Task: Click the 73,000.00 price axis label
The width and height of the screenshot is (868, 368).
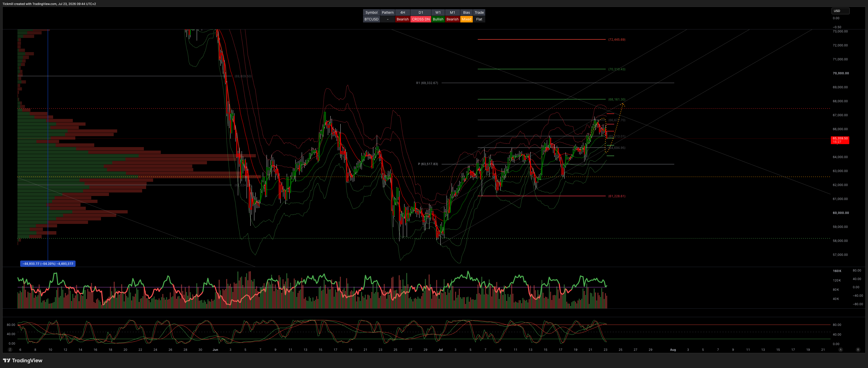Action: [x=840, y=31]
